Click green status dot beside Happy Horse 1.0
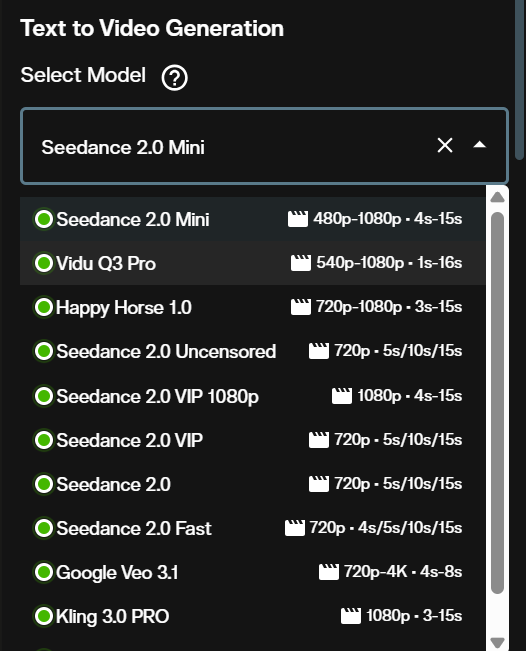This screenshot has height=651, width=526. click(44, 307)
